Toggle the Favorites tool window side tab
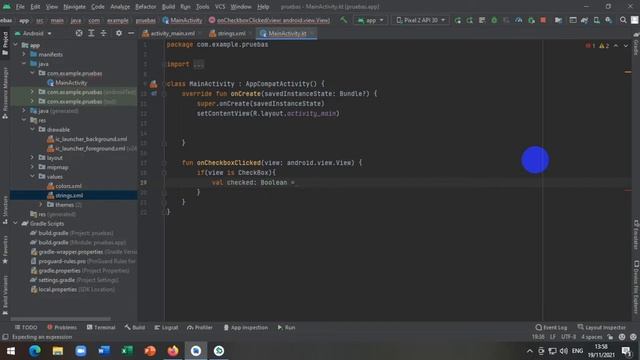This screenshot has height=360, width=640. click(x=5, y=249)
